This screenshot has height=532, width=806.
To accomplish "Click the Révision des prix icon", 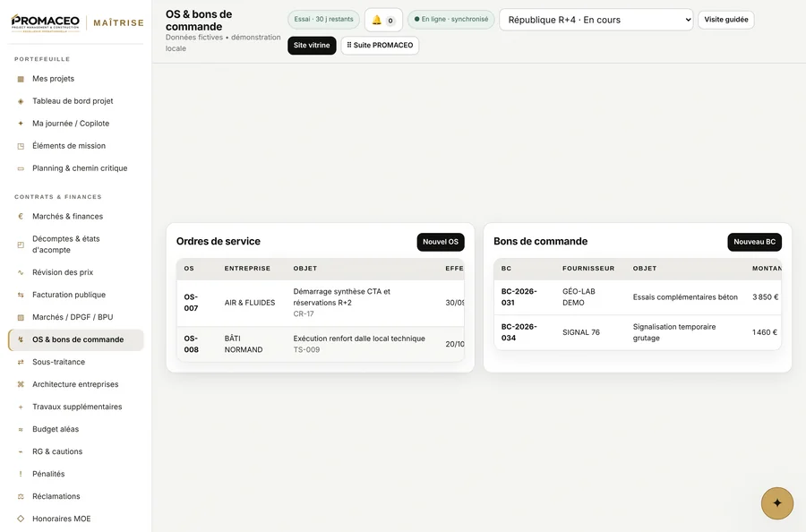I will pos(21,272).
